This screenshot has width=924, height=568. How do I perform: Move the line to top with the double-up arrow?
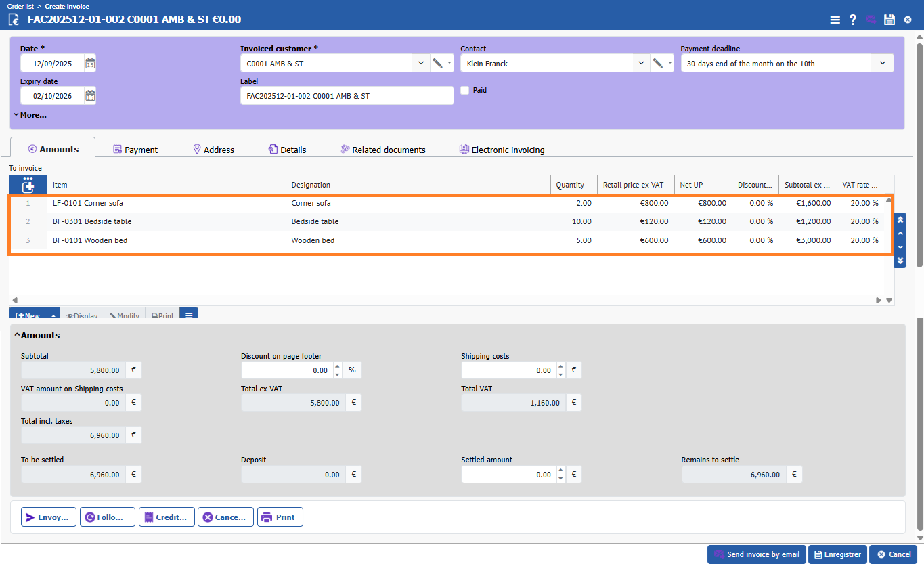tap(900, 220)
